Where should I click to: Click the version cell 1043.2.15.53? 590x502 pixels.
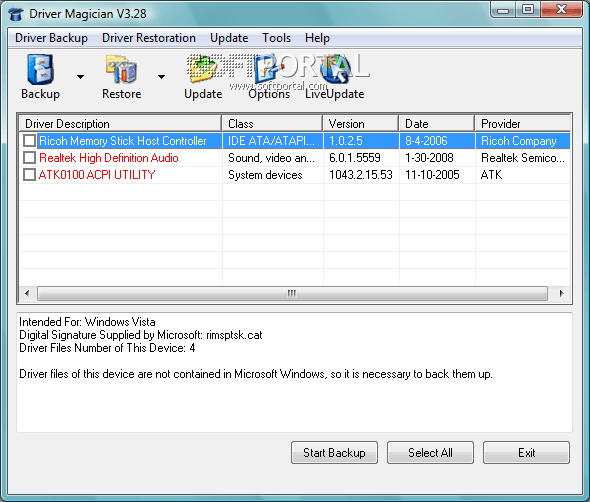coord(360,175)
